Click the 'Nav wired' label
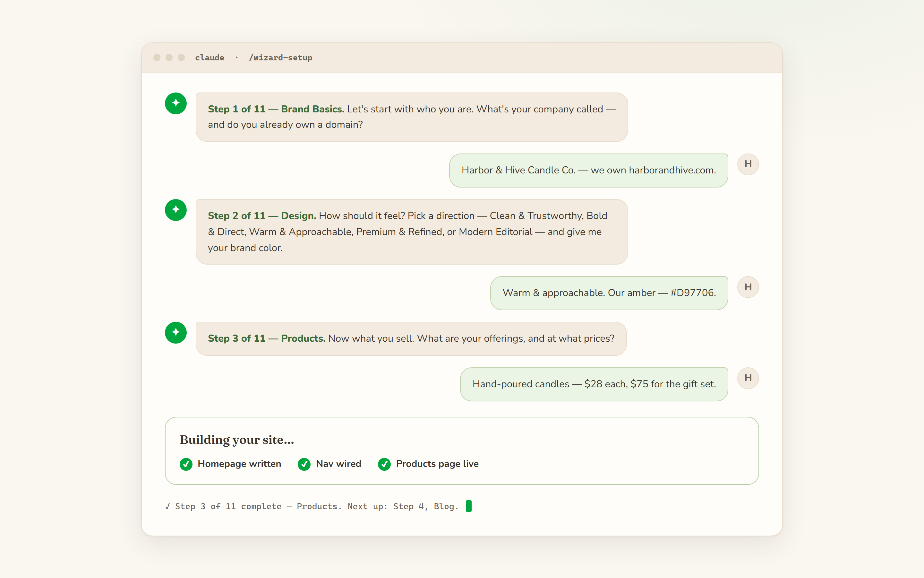 338,464
